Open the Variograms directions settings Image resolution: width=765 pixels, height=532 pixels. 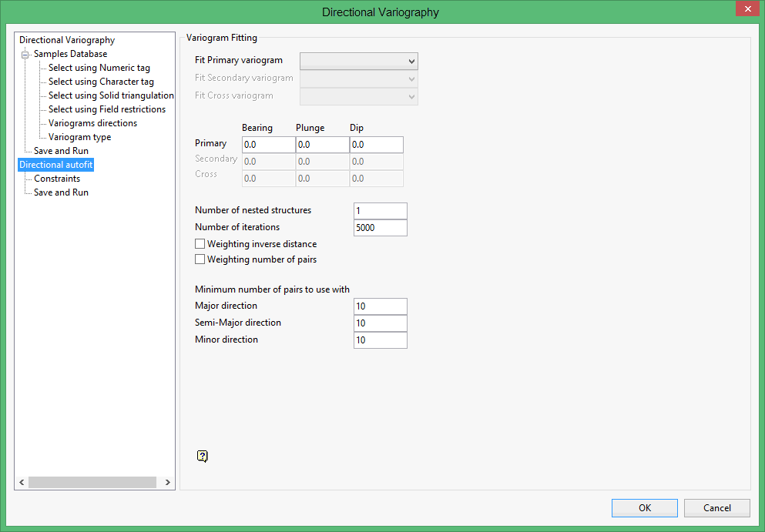point(94,122)
